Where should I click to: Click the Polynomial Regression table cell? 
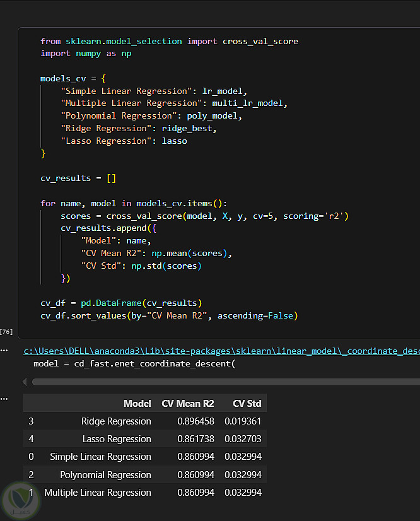[x=105, y=475]
